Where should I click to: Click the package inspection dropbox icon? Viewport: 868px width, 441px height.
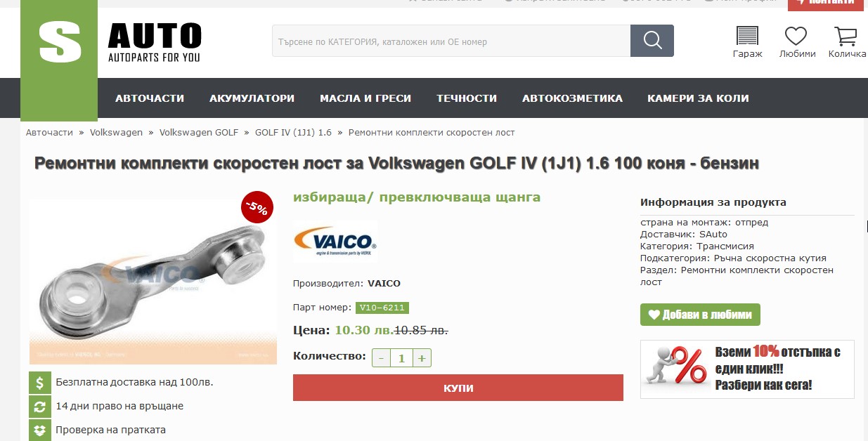point(39,429)
